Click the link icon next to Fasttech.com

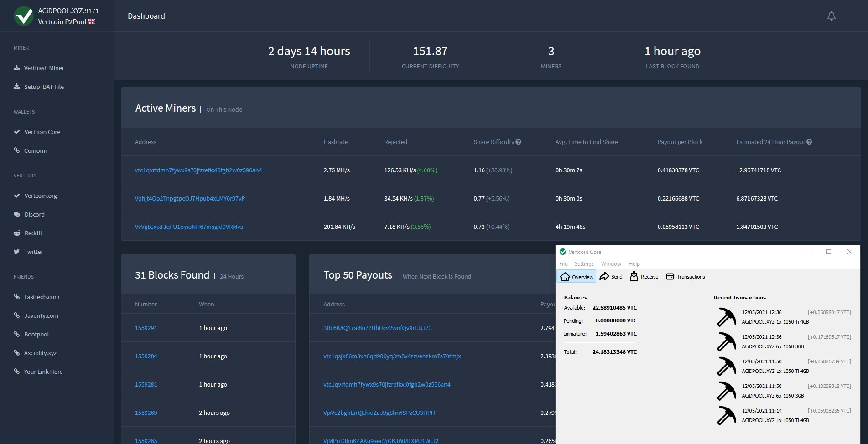[x=17, y=297]
